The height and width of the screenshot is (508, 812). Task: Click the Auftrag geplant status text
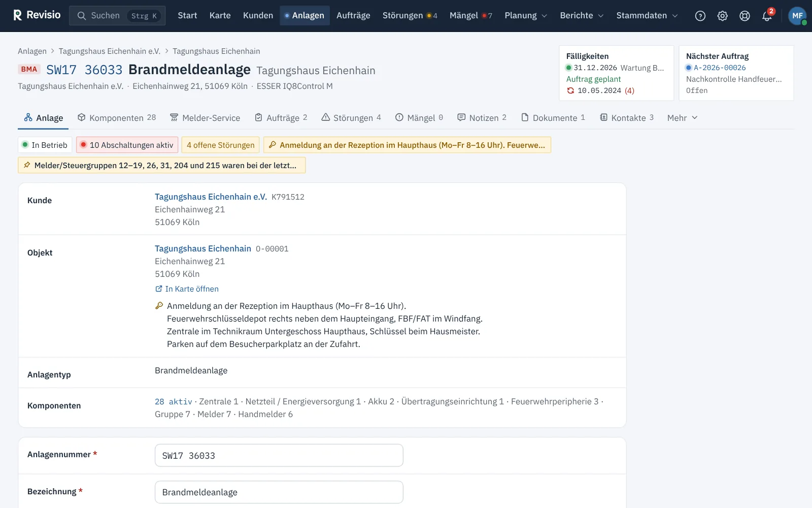click(x=593, y=79)
